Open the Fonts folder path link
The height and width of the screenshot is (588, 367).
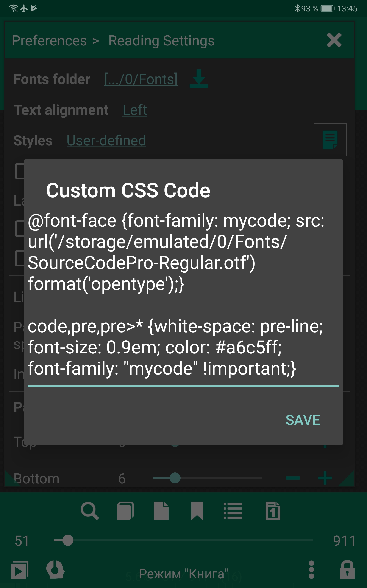[141, 79]
